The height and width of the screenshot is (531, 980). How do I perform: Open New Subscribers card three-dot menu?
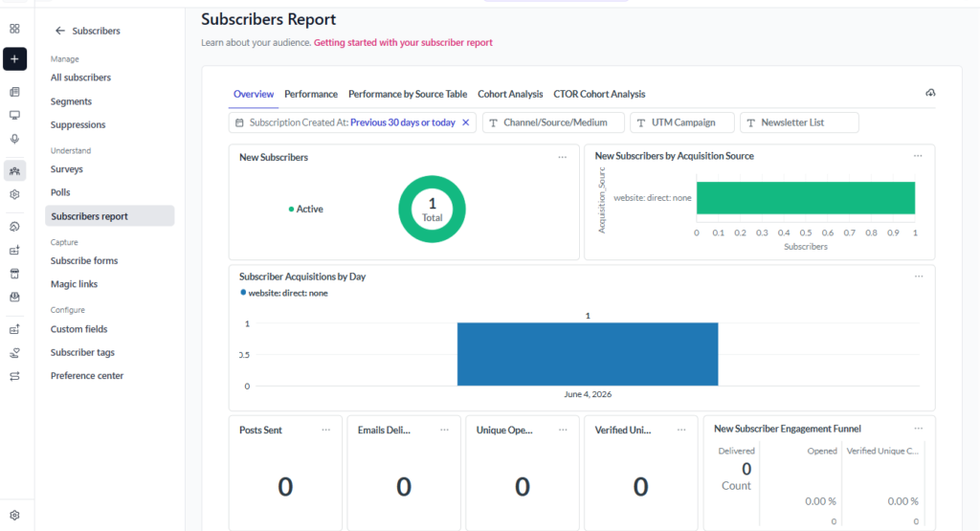[x=563, y=158]
